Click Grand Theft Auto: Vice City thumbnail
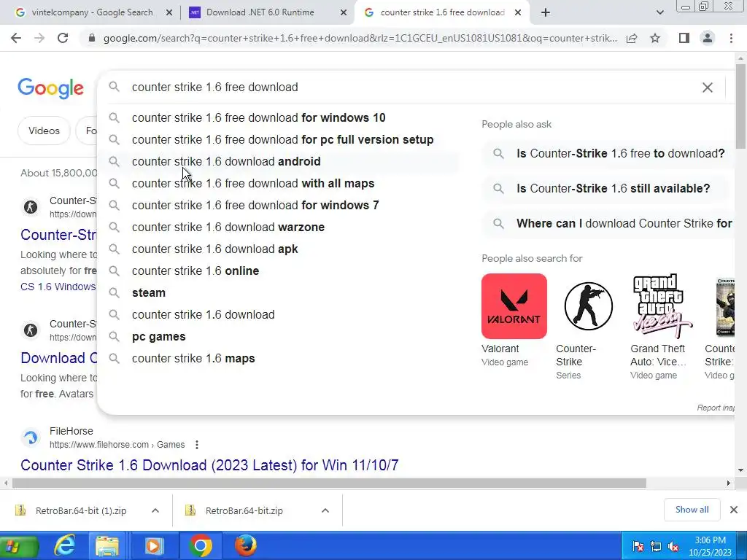 click(x=662, y=306)
